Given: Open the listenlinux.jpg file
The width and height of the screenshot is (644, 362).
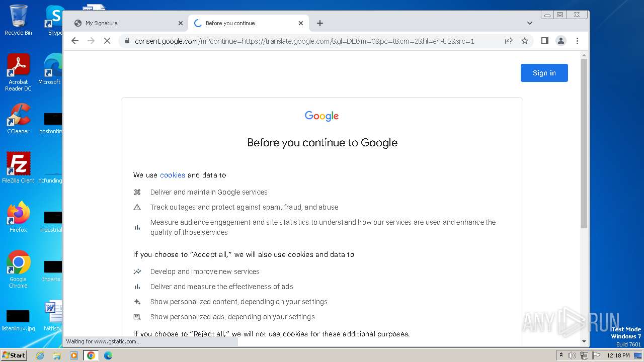Looking at the screenshot, I should point(18,321).
